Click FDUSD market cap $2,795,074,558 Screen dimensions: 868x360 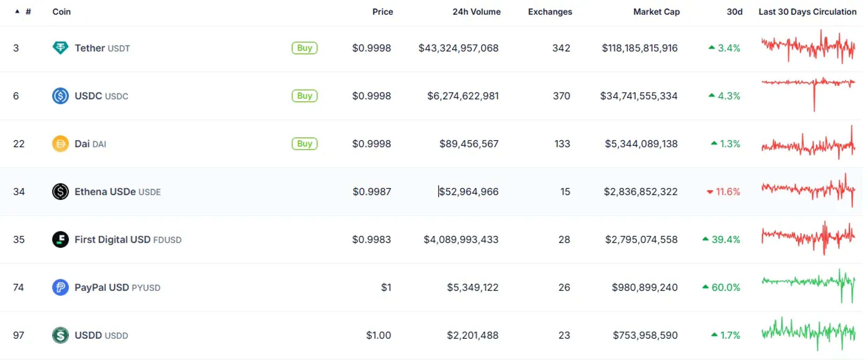pos(641,239)
